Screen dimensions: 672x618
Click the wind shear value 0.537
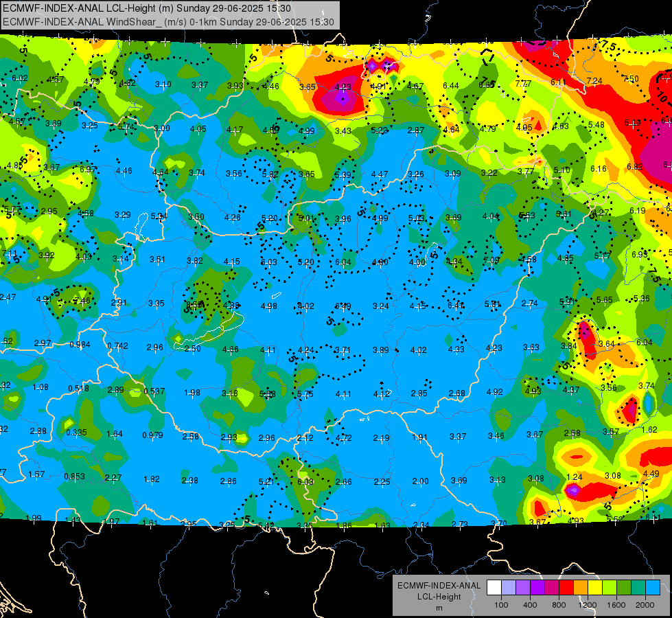click(154, 391)
